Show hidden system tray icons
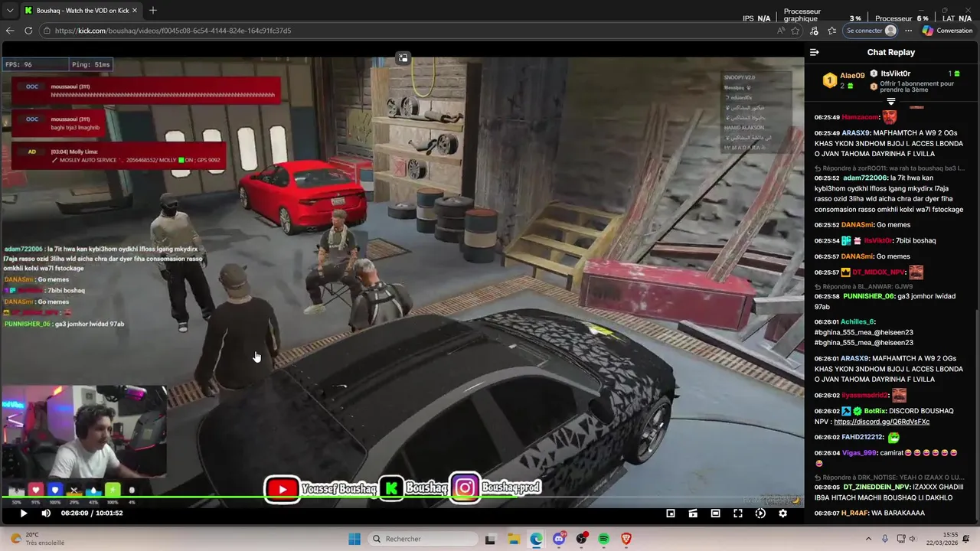This screenshot has width=980, height=551. (870, 539)
